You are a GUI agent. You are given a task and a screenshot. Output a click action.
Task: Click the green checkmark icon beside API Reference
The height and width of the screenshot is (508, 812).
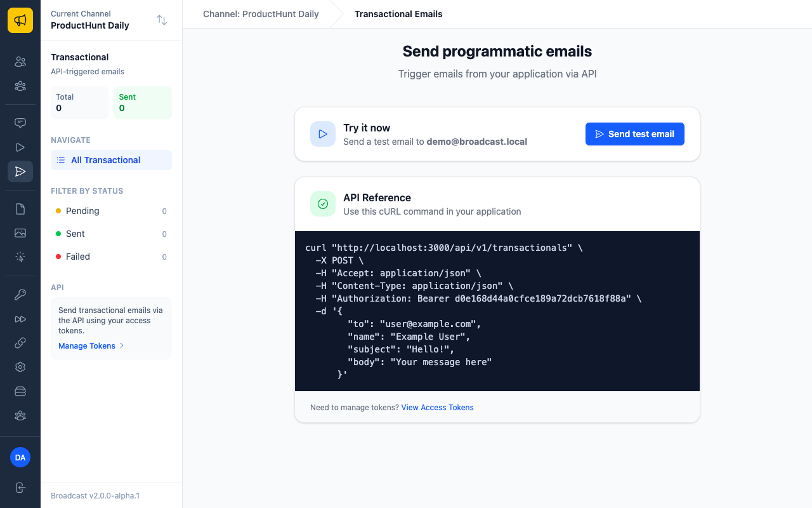tap(323, 204)
